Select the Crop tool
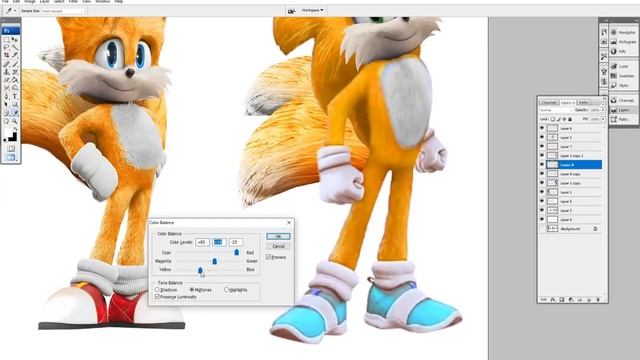 (7, 55)
